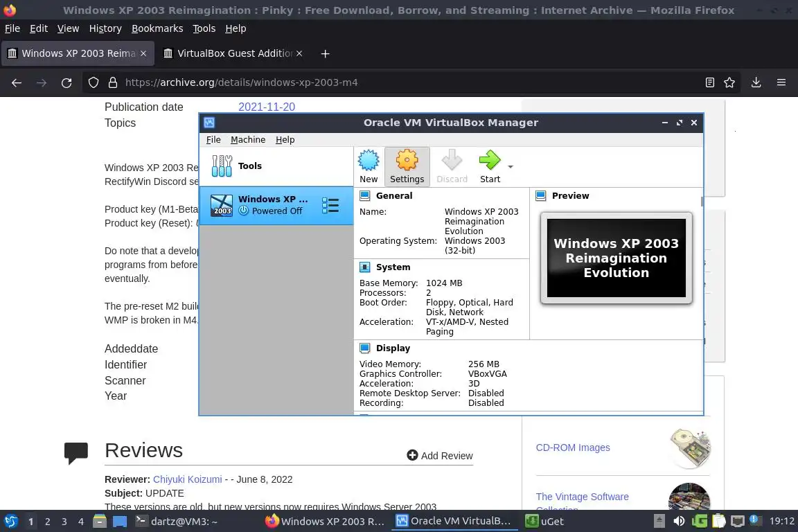Open CD-ROM Images collection link

(573, 447)
